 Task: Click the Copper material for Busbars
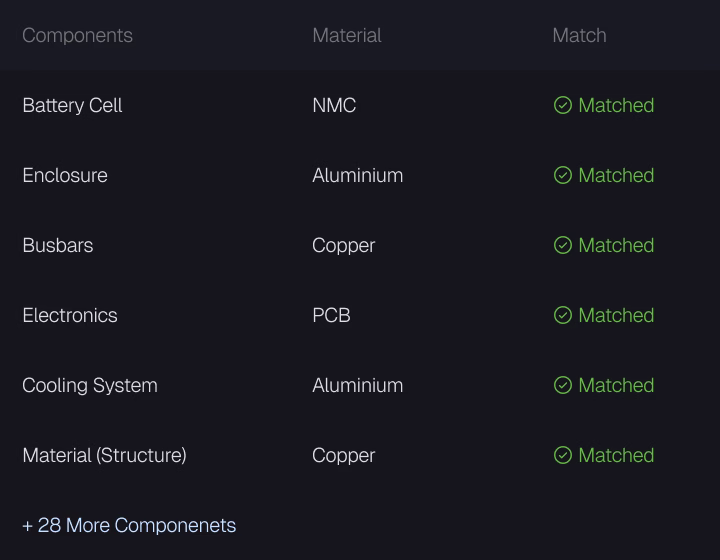coord(343,246)
